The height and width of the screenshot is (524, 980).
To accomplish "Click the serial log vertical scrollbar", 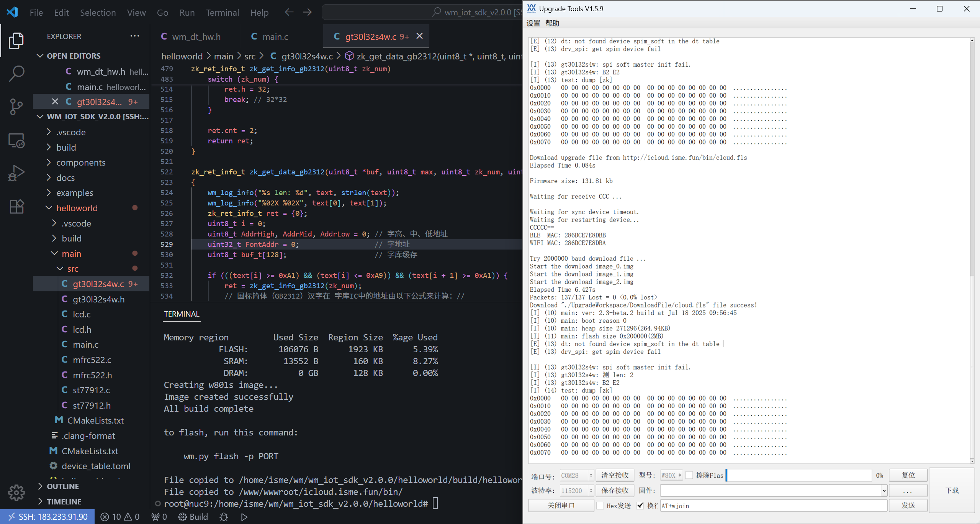I will [972, 251].
